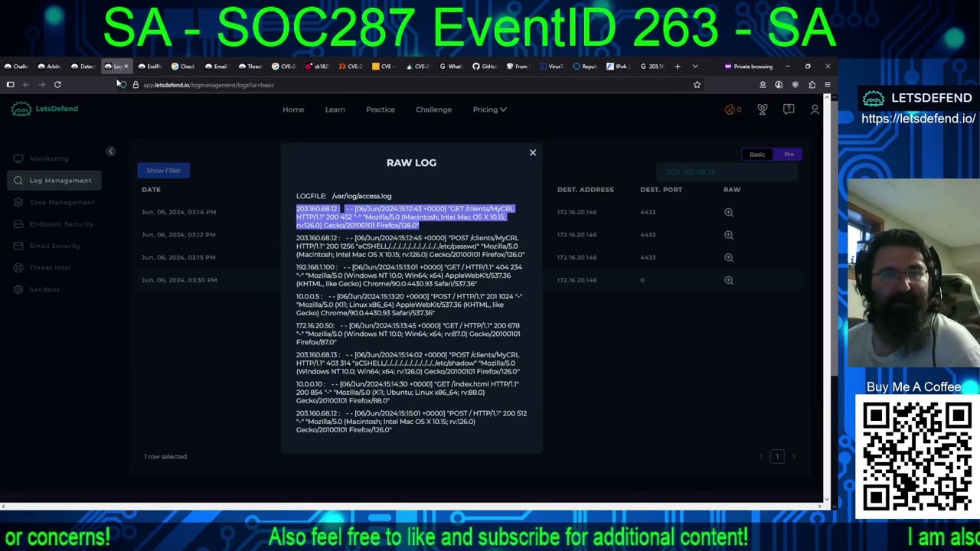Select the 10.0.0.5 log entry text
The width and height of the screenshot is (980, 551).
click(x=410, y=305)
